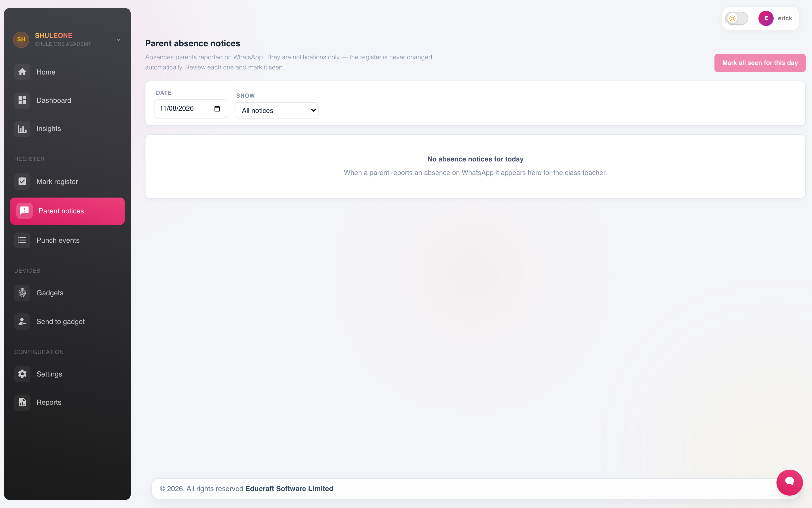Expand the Shule One Academy school switcher
Viewport: 812px width, 508px height.
pos(118,40)
